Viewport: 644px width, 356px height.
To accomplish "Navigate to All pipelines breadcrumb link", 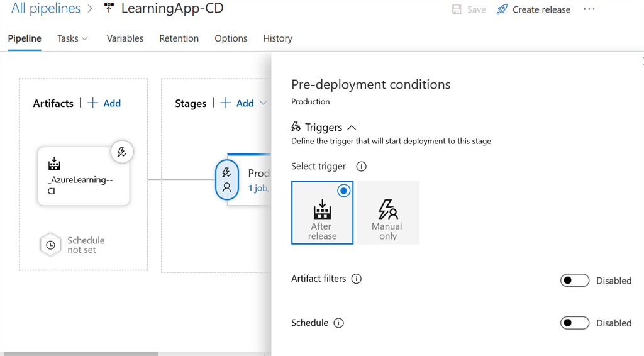I will coord(45,8).
